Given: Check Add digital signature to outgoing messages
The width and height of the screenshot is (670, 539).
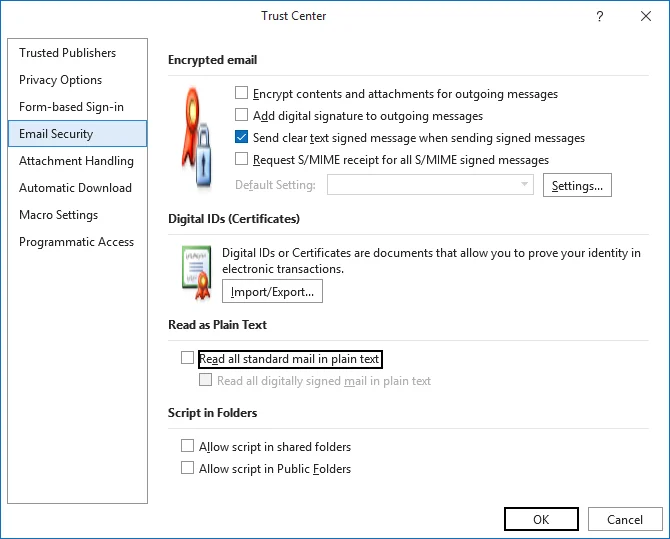Looking at the screenshot, I should click(x=241, y=115).
